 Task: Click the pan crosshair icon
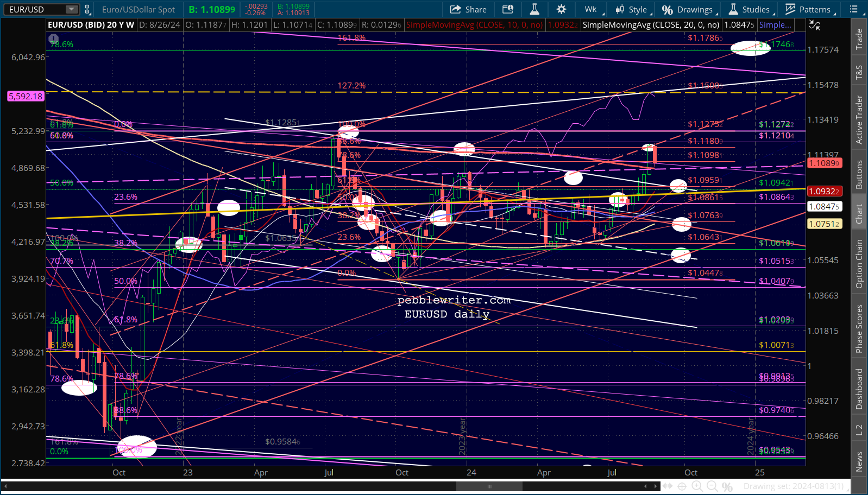(682, 486)
